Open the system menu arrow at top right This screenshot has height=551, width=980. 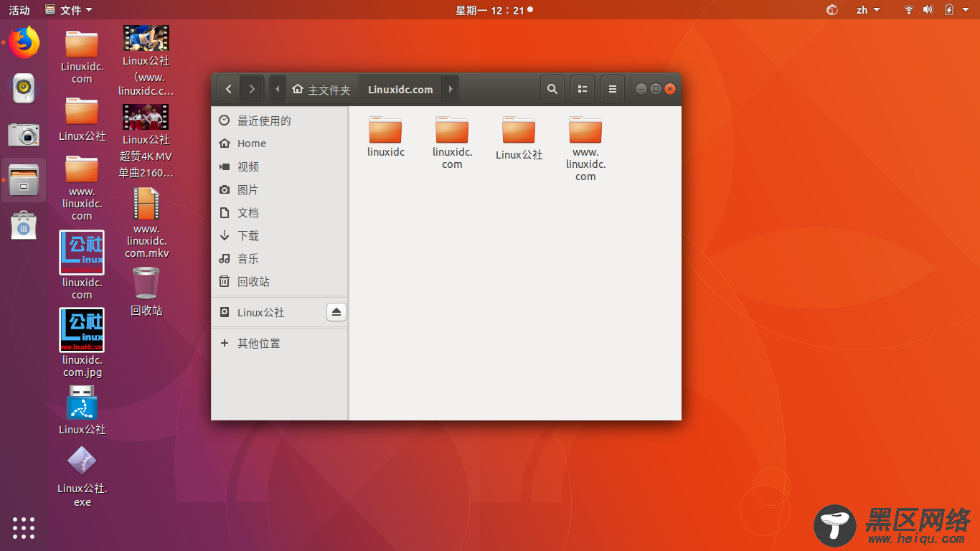(966, 10)
